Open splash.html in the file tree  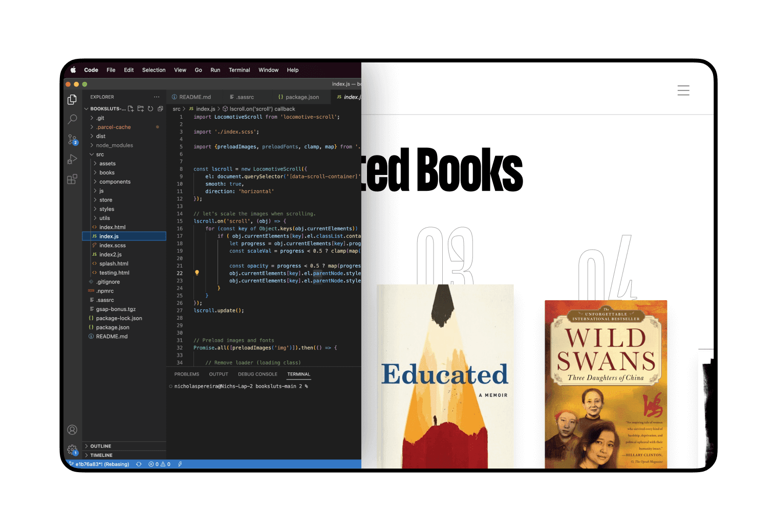point(124,263)
